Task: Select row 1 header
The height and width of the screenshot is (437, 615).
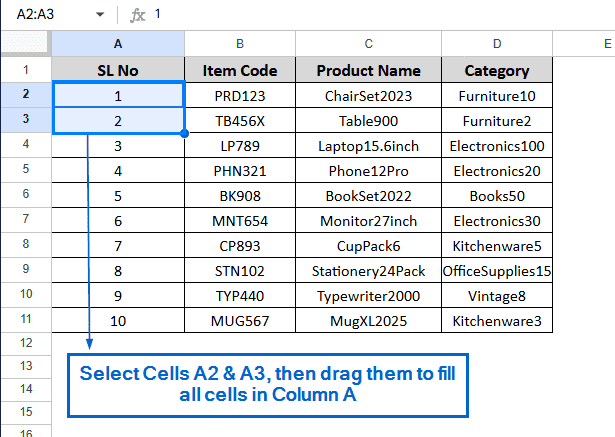Action: click(x=25, y=70)
